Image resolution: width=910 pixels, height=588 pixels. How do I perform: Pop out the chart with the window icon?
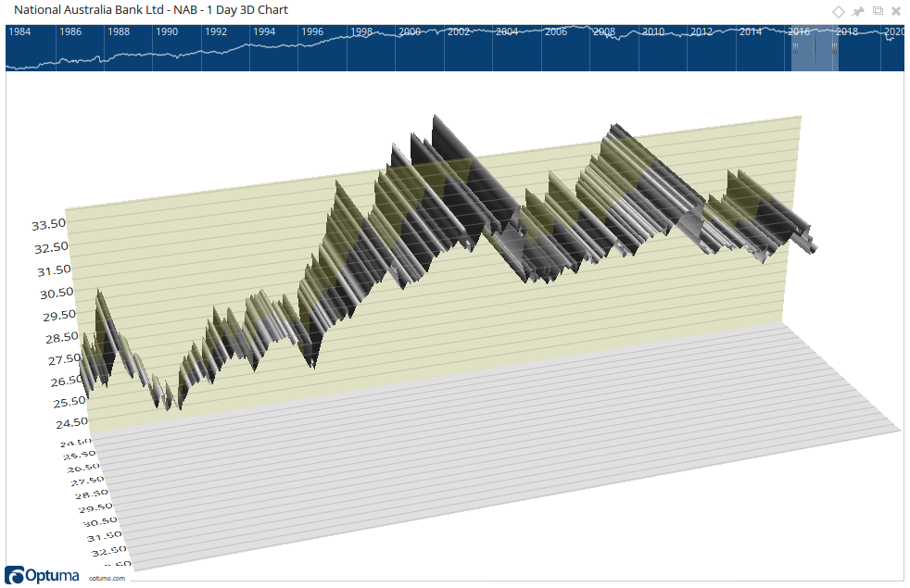click(x=878, y=11)
